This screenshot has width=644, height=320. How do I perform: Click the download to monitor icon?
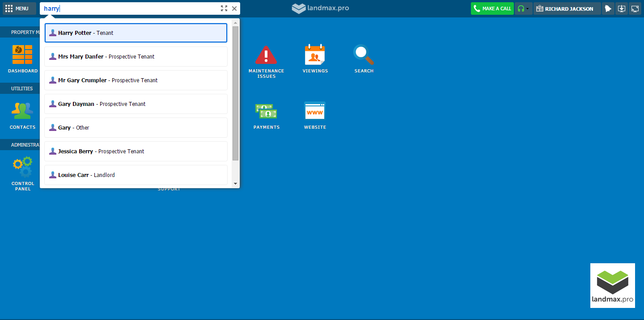tap(621, 8)
